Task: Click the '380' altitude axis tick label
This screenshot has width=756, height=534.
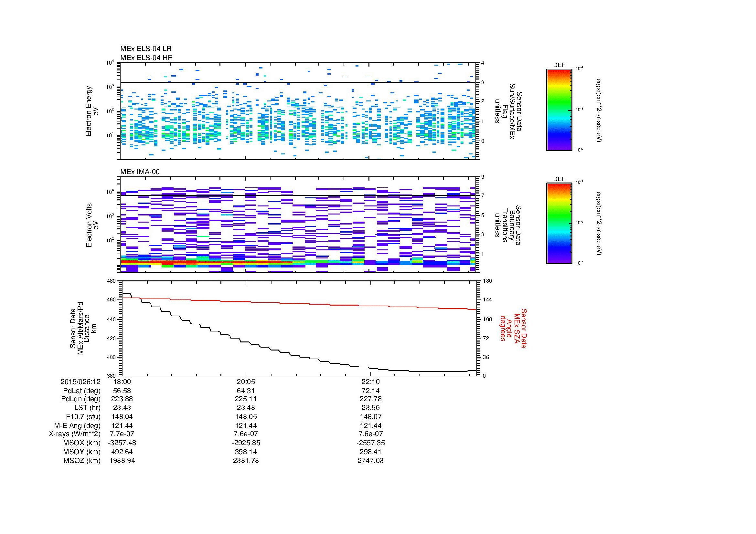Action: pyautogui.click(x=111, y=376)
